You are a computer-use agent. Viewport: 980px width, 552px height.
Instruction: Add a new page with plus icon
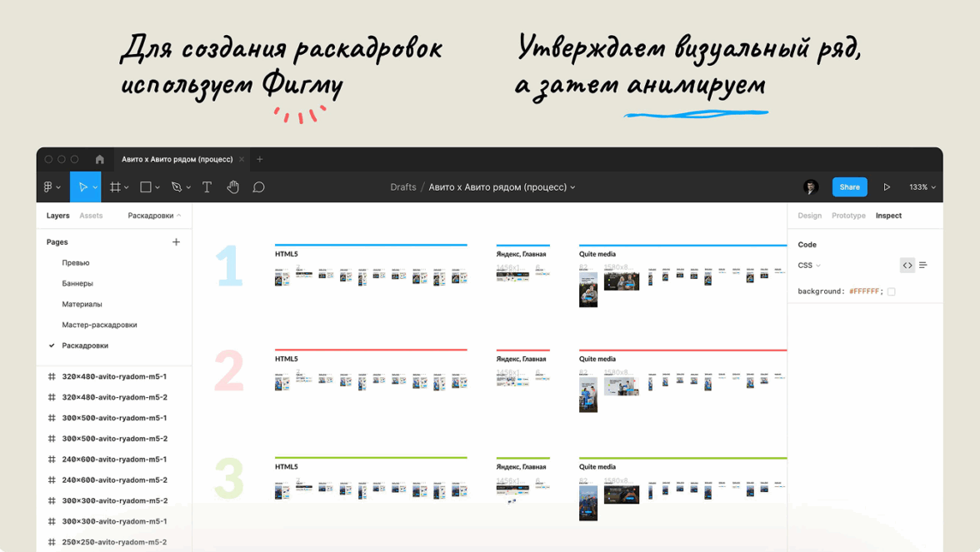tap(177, 241)
